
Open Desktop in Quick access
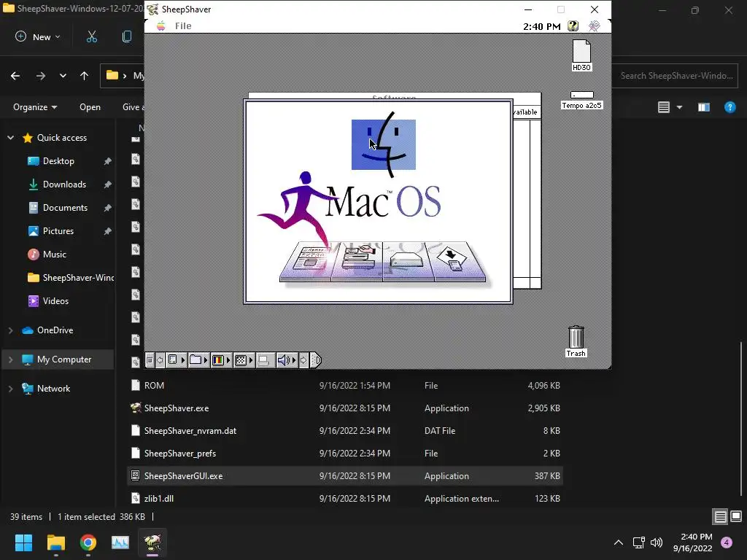58,161
